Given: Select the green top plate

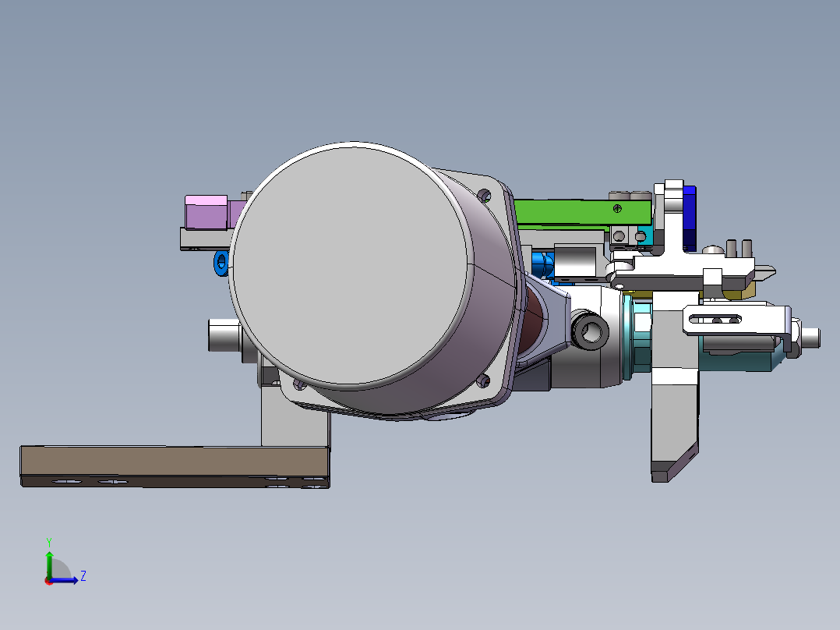Looking at the screenshot, I should (x=583, y=212).
